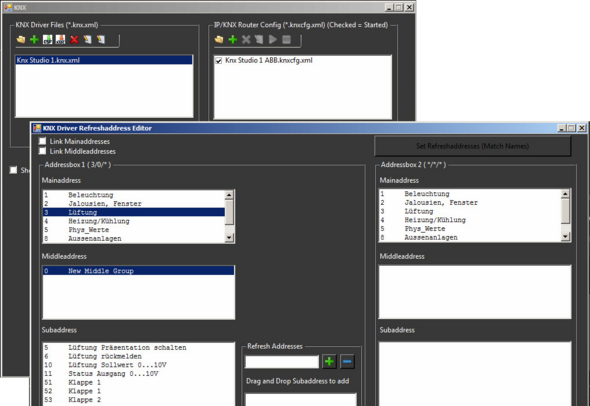Remove refresh address with blue minus button
Image resolution: width=590 pixels, height=406 pixels.
click(x=347, y=362)
